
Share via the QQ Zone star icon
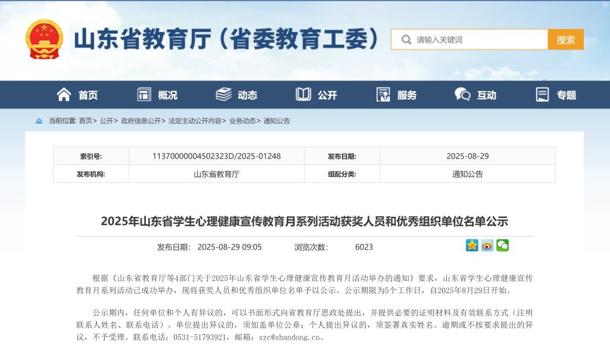click(472, 245)
